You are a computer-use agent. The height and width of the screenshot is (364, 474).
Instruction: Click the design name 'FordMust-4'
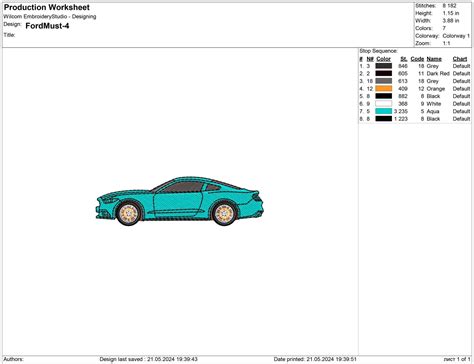pyautogui.click(x=47, y=26)
